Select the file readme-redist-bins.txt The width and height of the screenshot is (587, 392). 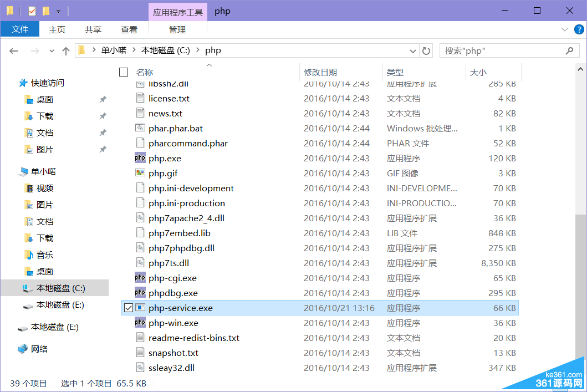[194, 338]
